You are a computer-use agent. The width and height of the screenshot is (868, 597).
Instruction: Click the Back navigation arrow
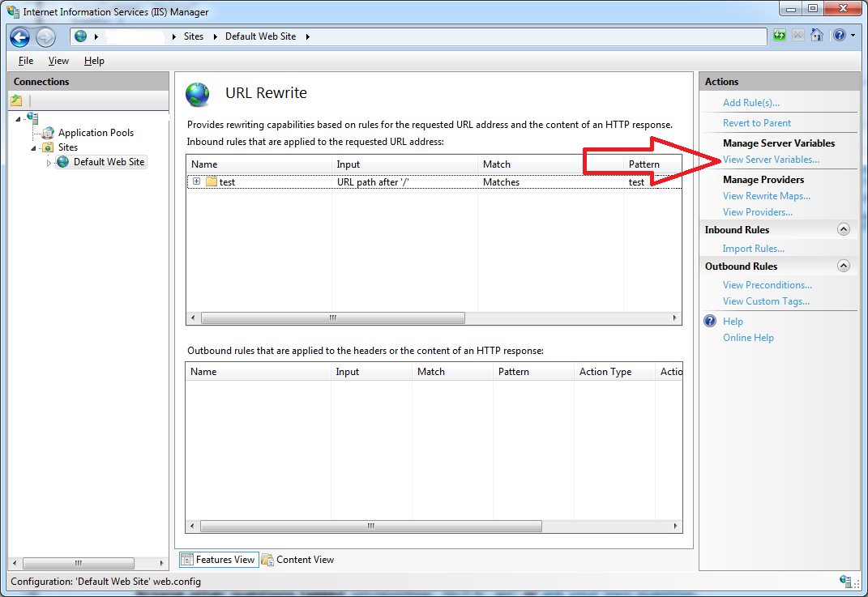tap(20, 37)
